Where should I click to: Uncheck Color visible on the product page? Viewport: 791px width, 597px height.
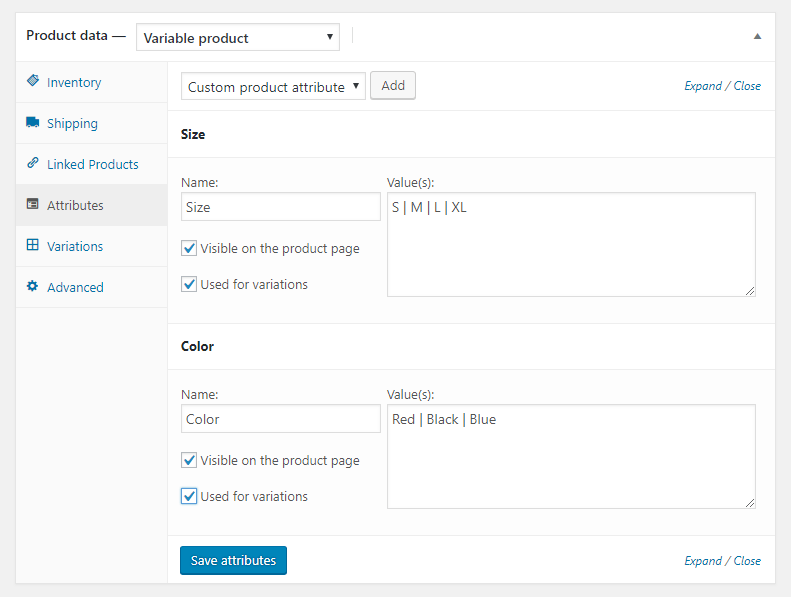189,460
